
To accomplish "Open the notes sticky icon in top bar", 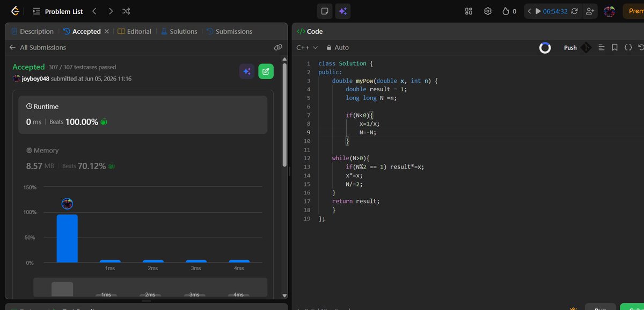I will point(324,11).
